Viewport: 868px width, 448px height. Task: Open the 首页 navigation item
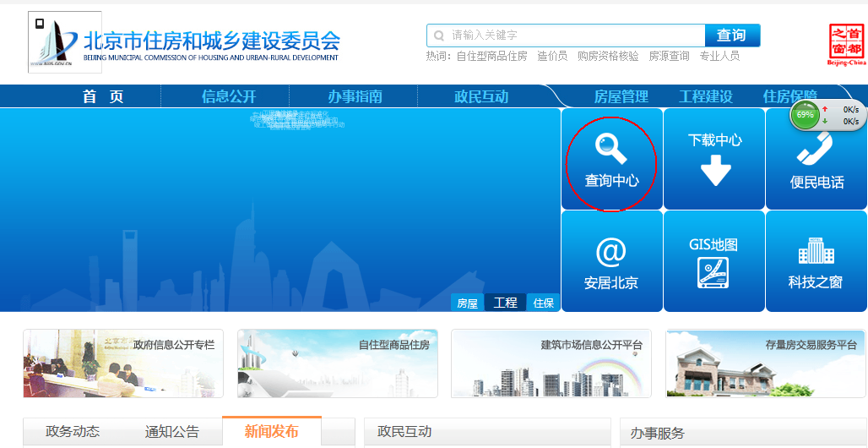(x=103, y=96)
